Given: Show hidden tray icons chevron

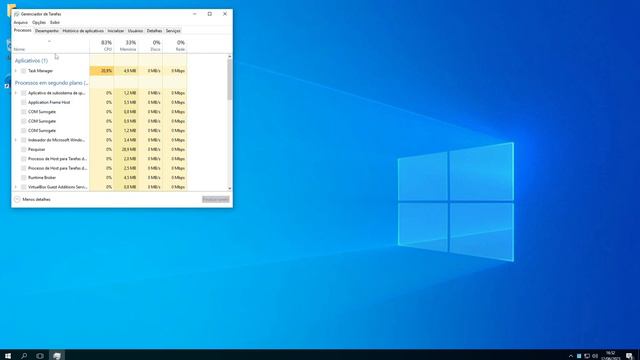Looking at the screenshot, I should pos(571,356).
